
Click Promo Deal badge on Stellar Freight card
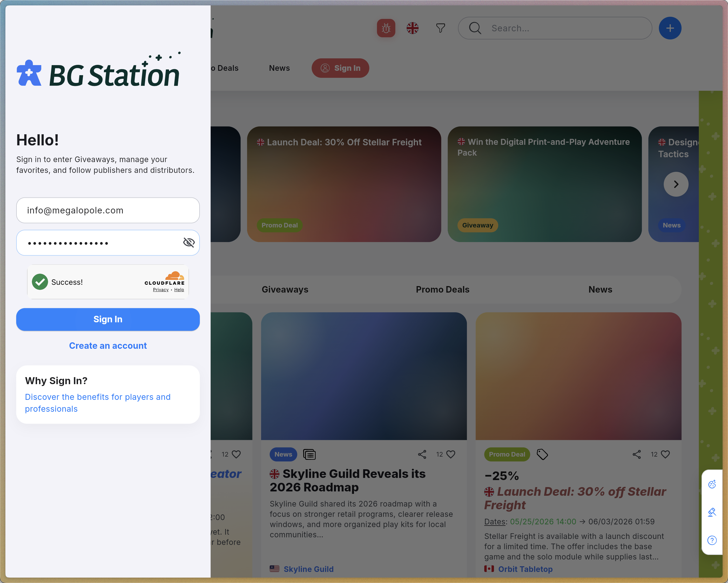pos(507,454)
